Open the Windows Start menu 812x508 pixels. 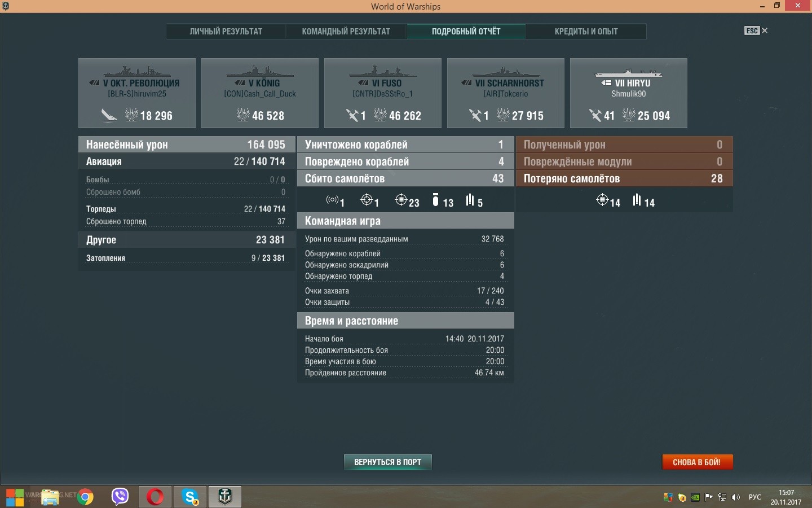coord(15,497)
